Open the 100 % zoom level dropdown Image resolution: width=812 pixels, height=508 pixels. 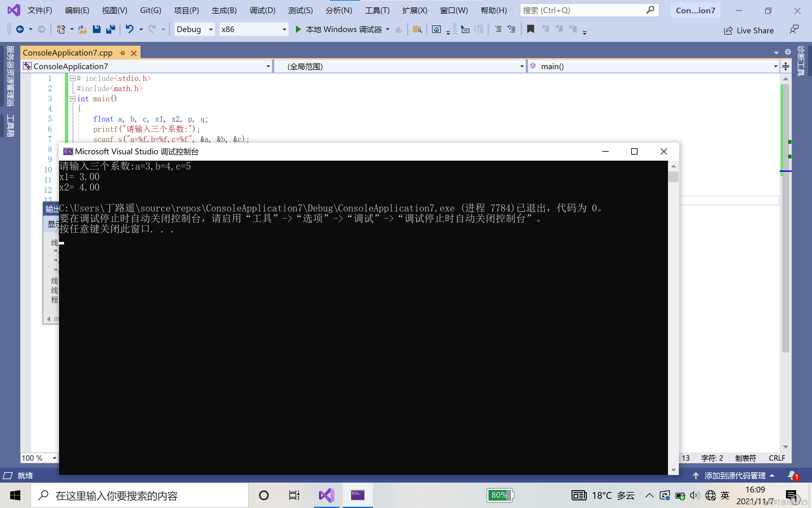click(x=39, y=458)
